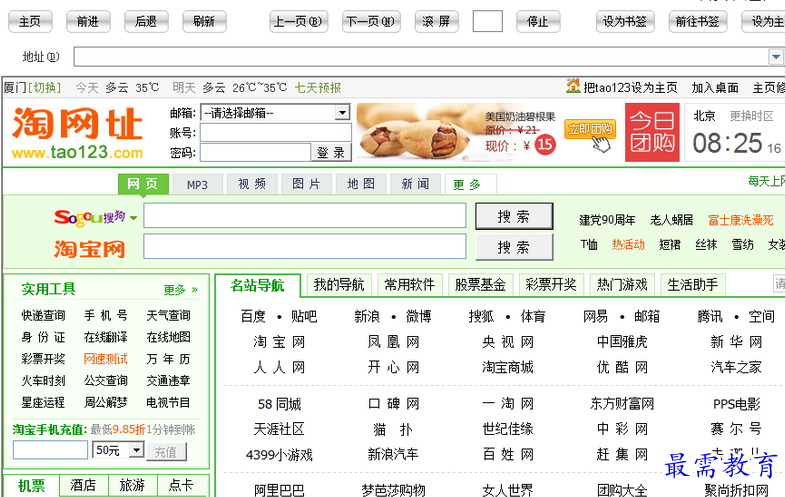The height and width of the screenshot is (497, 786).
Task: Click 搜索 button beside Sogou field
Action: point(514,216)
